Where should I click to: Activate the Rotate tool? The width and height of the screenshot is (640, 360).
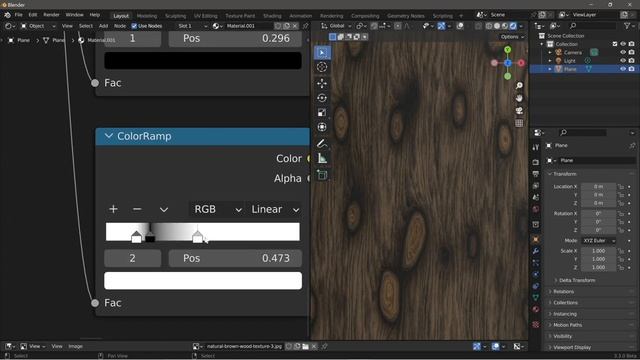pos(322,98)
